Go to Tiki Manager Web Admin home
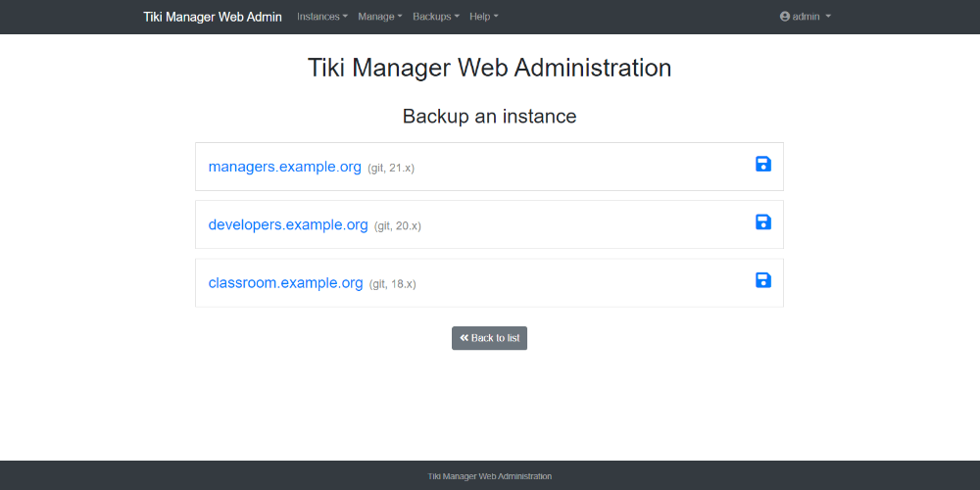 213,17
